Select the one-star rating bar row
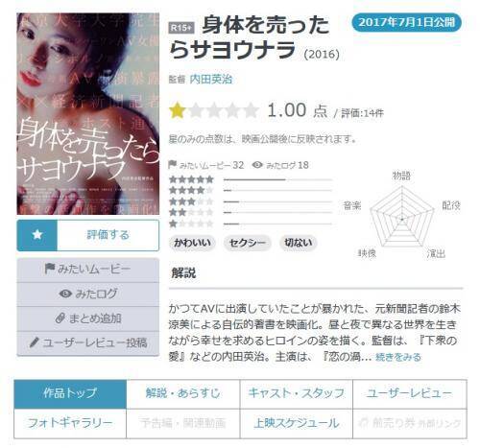The width and height of the screenshot is (480, 448). (x=251, y=224)
